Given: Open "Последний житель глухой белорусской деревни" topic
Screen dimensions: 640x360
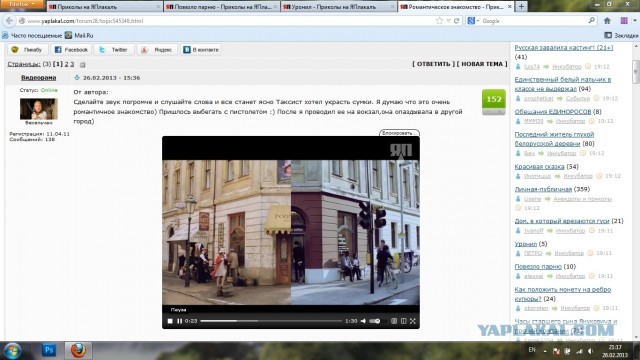Looking at the screenshot, I should pos(554,139).
